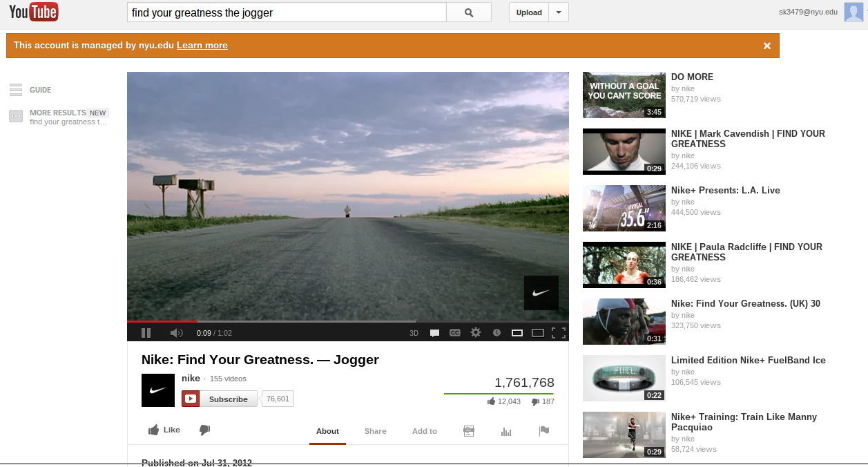Open Nike+ Presents L.A. Live thumbnail
Screen dimensions: 868x467
tap(624, 208)
